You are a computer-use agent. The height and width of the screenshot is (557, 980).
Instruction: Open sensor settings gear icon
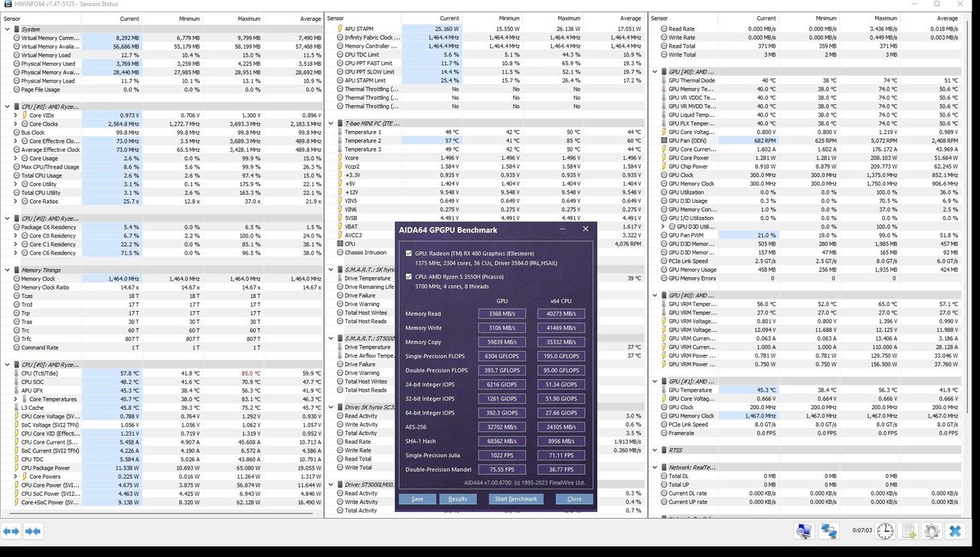[931, 531]
